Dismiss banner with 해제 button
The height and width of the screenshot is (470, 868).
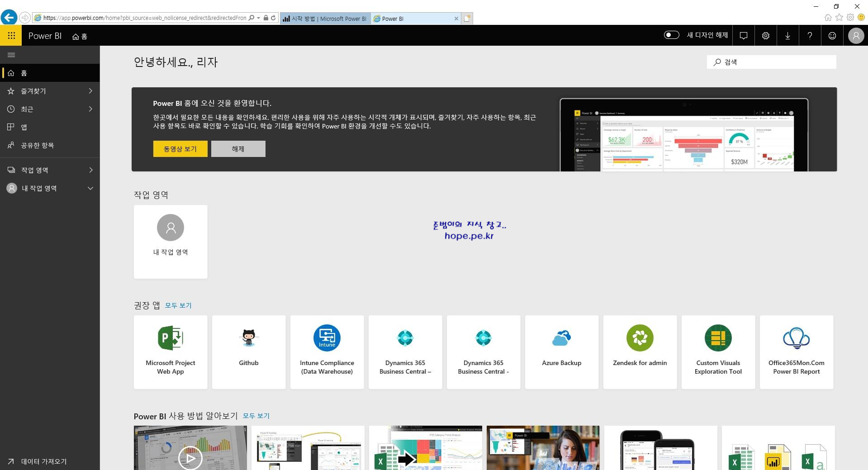(238, 149)
